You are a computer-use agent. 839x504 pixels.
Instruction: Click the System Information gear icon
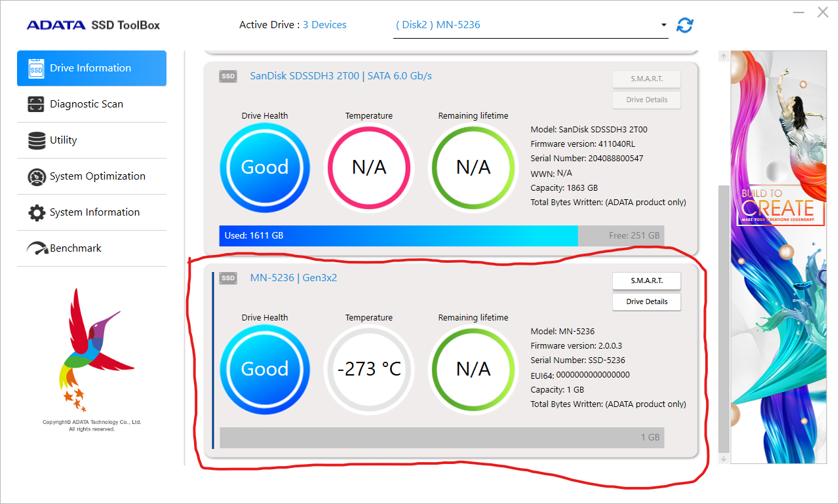click(36, 212)
